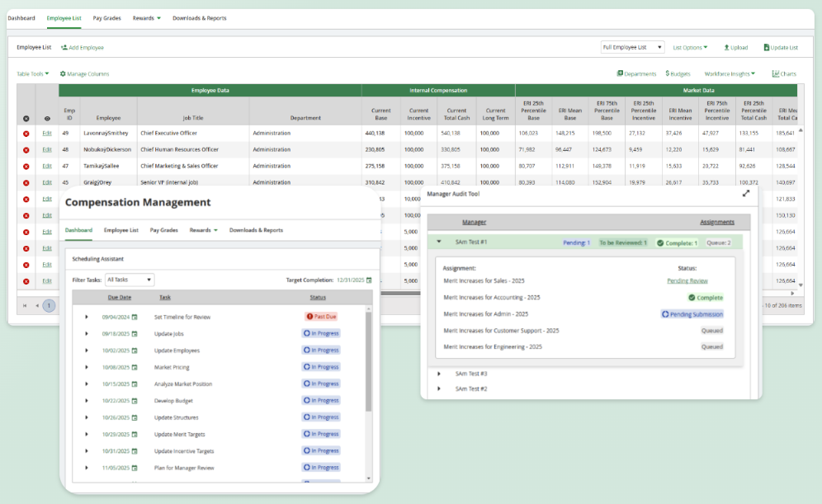Click the Upload icon button
Viewport: 822px width, 504px height.
pos(726,48)
